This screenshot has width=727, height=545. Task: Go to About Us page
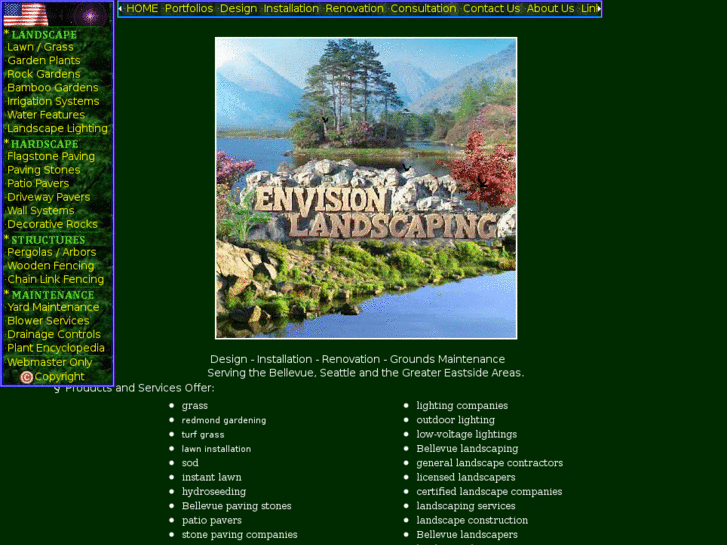click(550, 9)
